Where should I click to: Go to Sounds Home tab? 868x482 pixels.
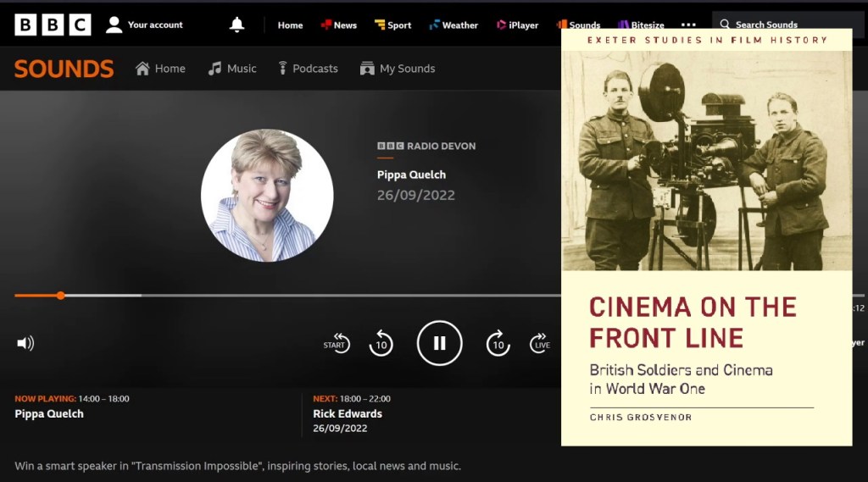160,69
